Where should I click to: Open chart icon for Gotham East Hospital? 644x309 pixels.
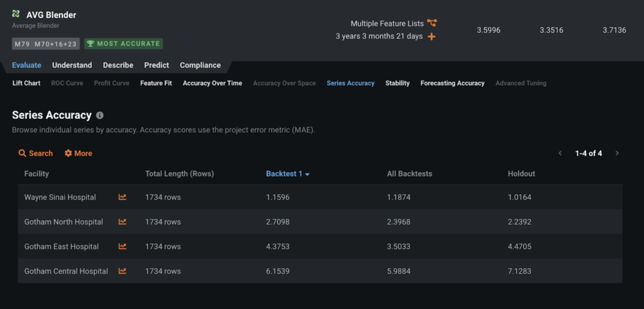(123, 247)
